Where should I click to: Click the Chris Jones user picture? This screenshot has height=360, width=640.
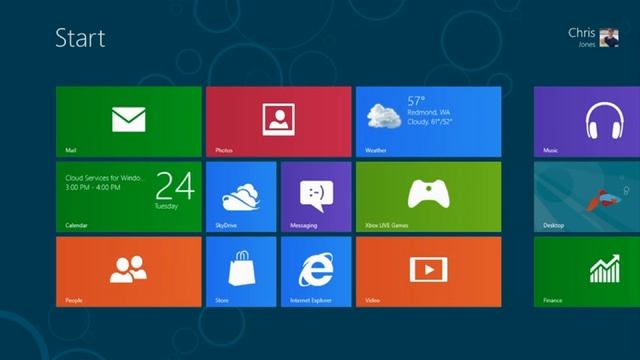pos(609,38)
